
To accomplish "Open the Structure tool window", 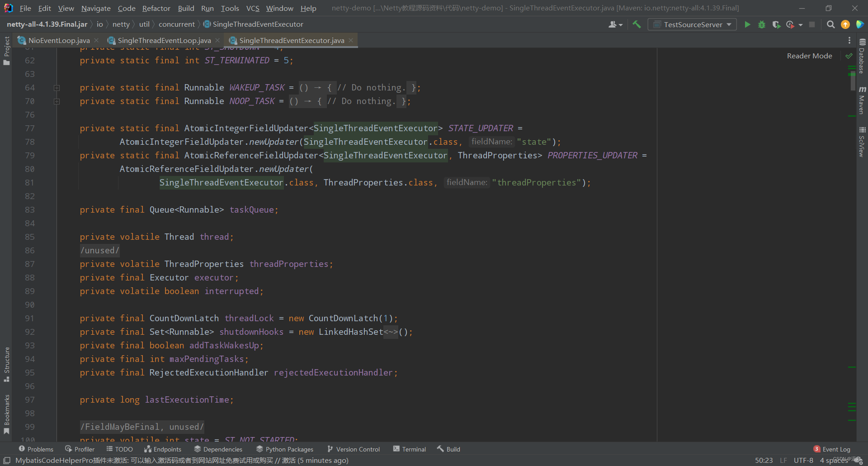I will (6, 365).
